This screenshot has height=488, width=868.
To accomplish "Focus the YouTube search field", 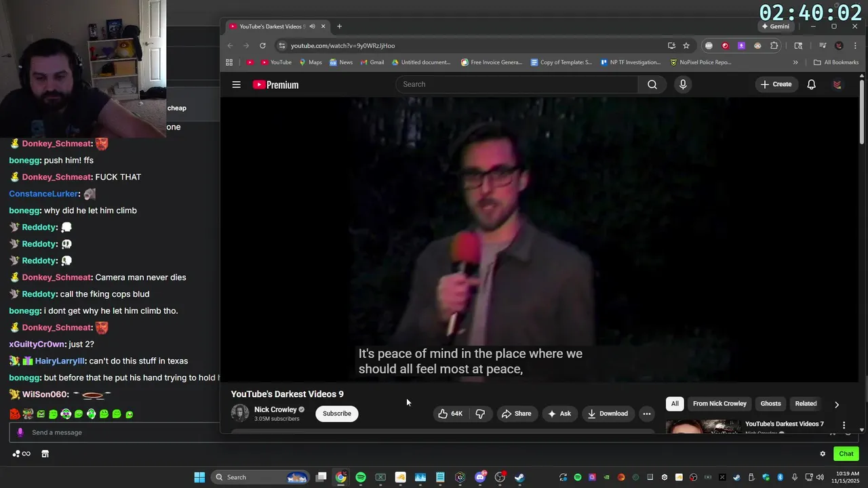I will pyautogui.click(x=517, y=85).
